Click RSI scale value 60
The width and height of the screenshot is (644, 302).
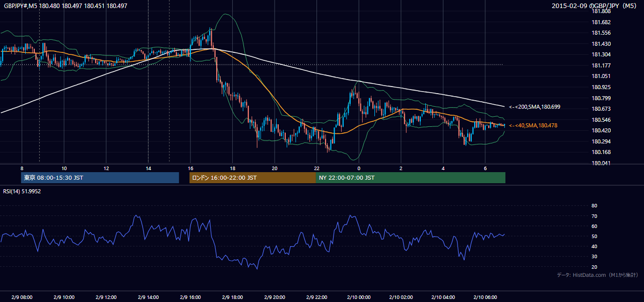[594, 226]
